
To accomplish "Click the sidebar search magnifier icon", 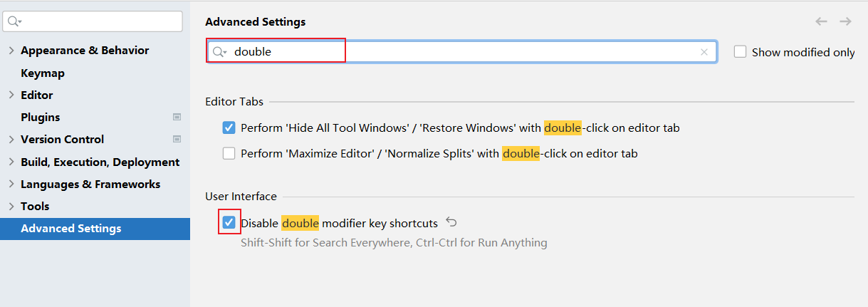I will tap(14, 21).
